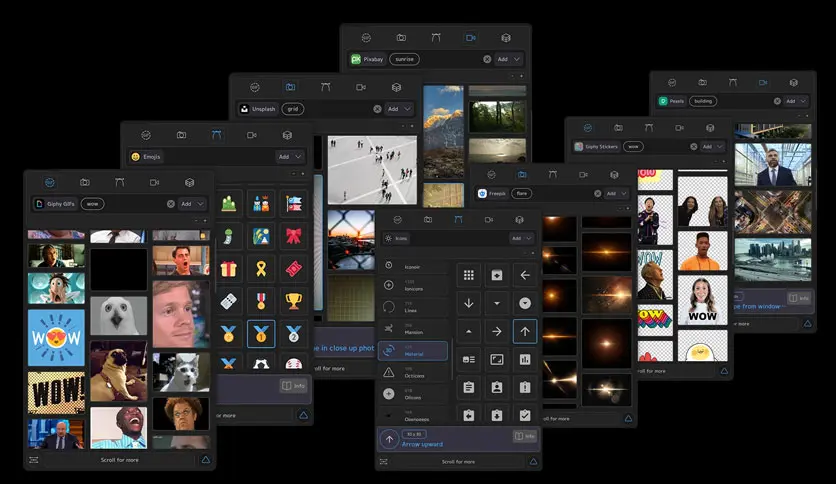This screenshot has height=484, width=836.
Task: Open the Add dropdown in Pexels panel
Action: click(x=796, y=101)
